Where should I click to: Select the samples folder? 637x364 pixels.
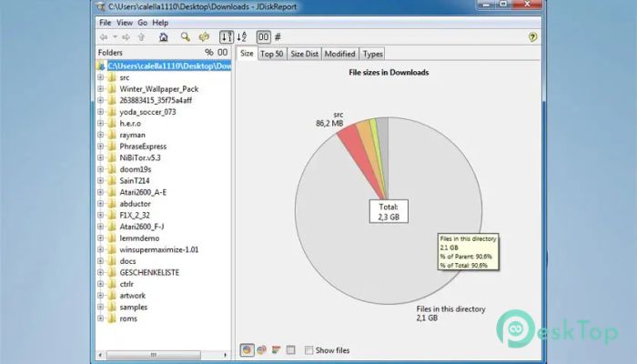tap(134, 308)
